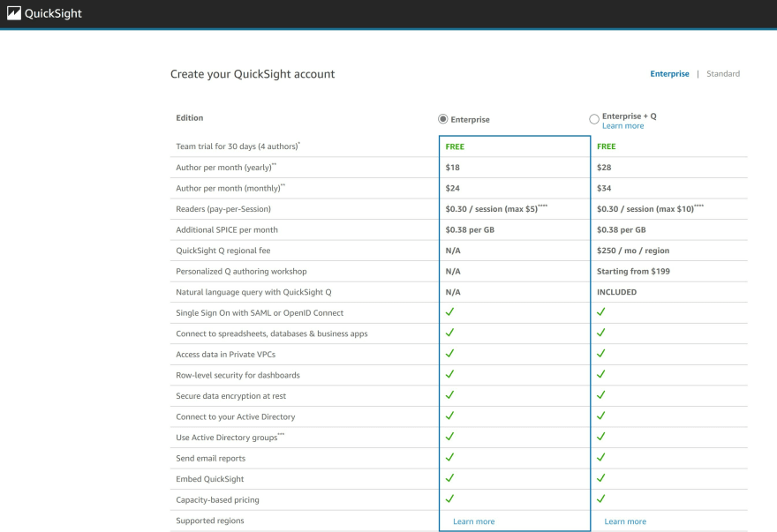The height and width of the screenshot is (532, 777).
Task: Click the QuickSight logo icon
Action: 14,13
